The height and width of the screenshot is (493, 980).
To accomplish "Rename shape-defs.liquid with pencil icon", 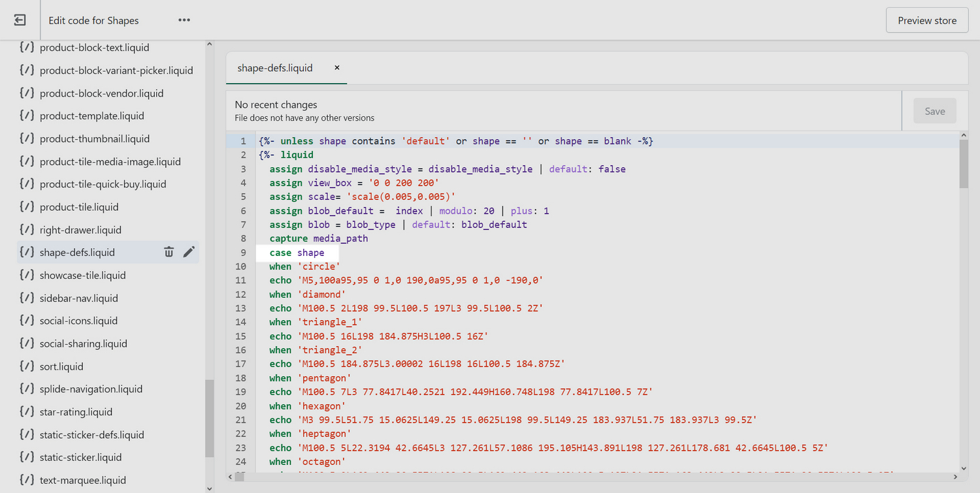I will pos(189,252).
